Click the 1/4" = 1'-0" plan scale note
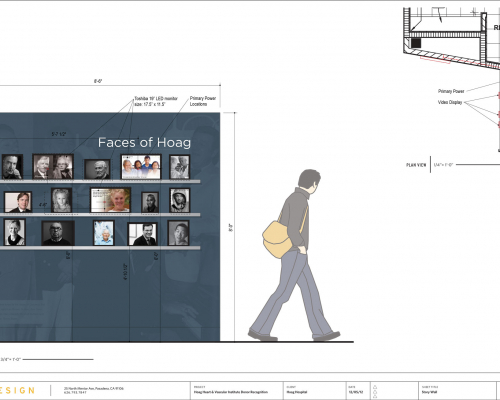Screen dimensions: 500x400 coord(443,165)
